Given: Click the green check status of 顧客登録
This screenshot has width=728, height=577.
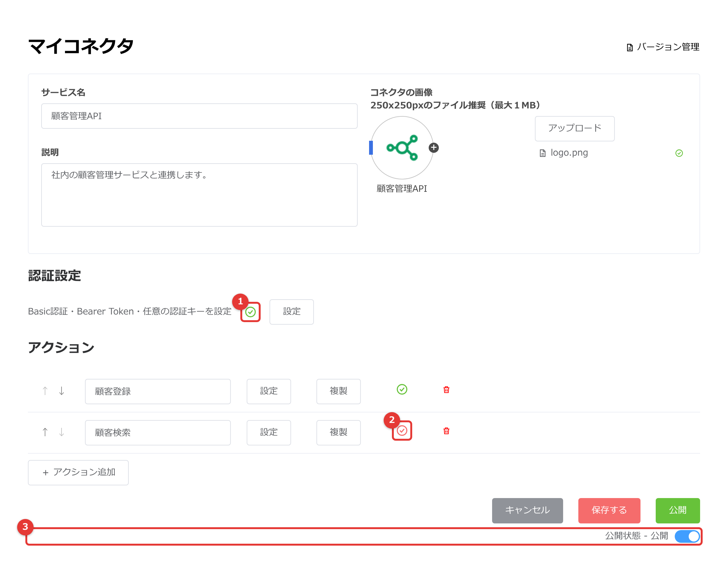Looking at the screenshot, I should (401, 389).
